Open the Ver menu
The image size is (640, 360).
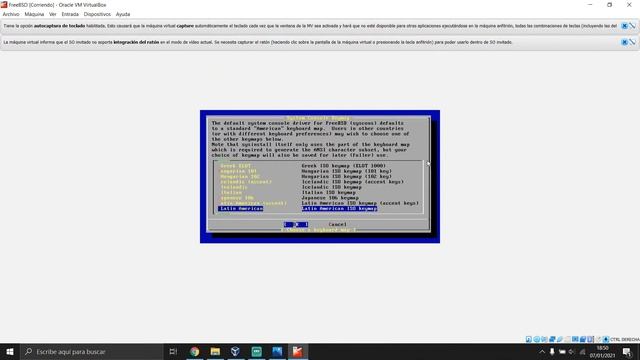(x=53, y=14)
